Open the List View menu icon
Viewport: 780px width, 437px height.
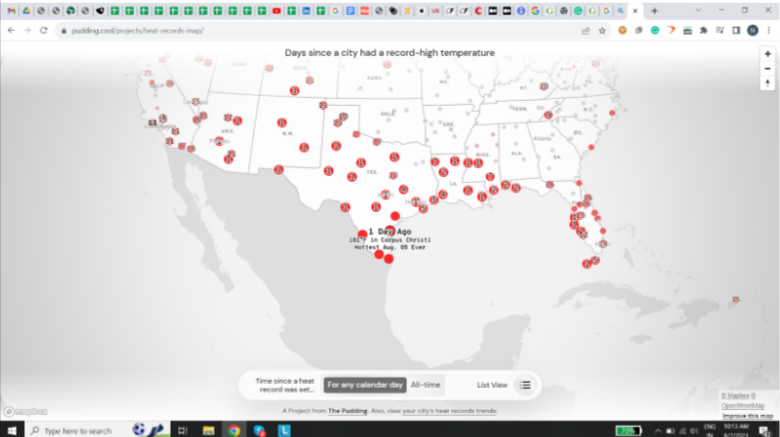coord(525,385)
